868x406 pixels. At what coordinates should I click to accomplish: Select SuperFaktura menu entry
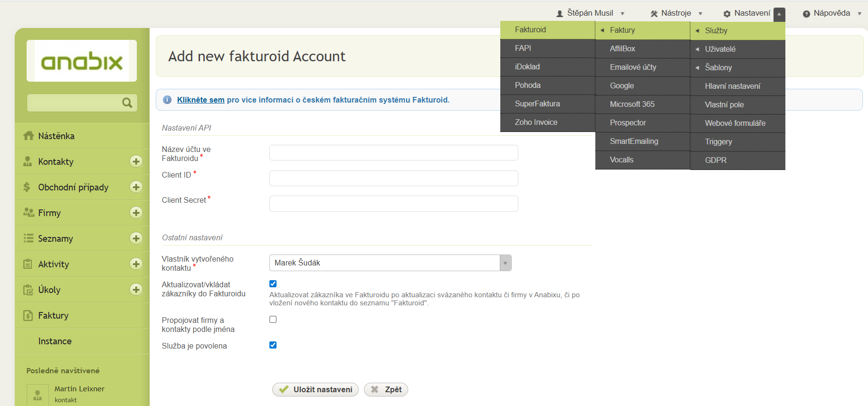tap(548, 104)
